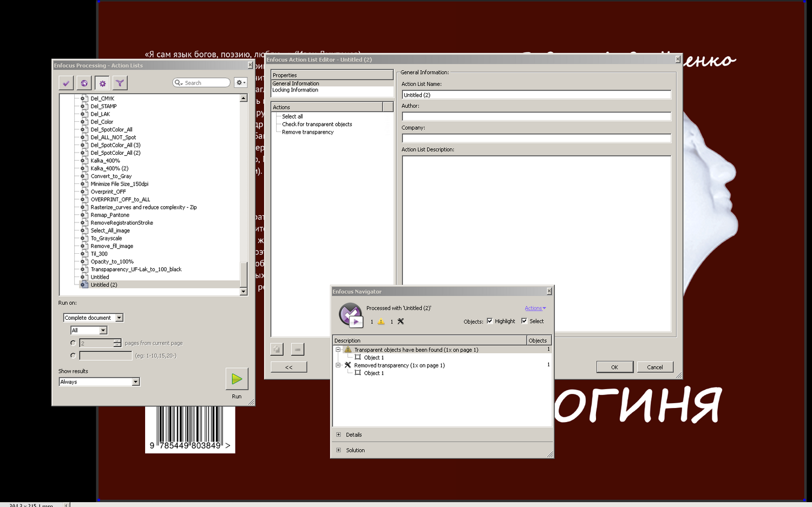Click the Company input field
Viewport: 812px width, 507px height.
536,138
